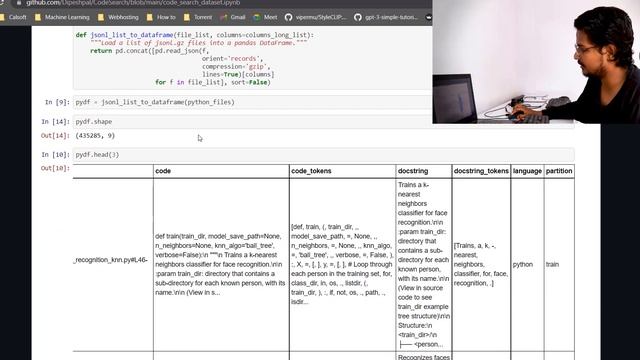This screenshot has width=640, height=360.
Task: Click the 'language' column header
Action: tap(527, 171)
